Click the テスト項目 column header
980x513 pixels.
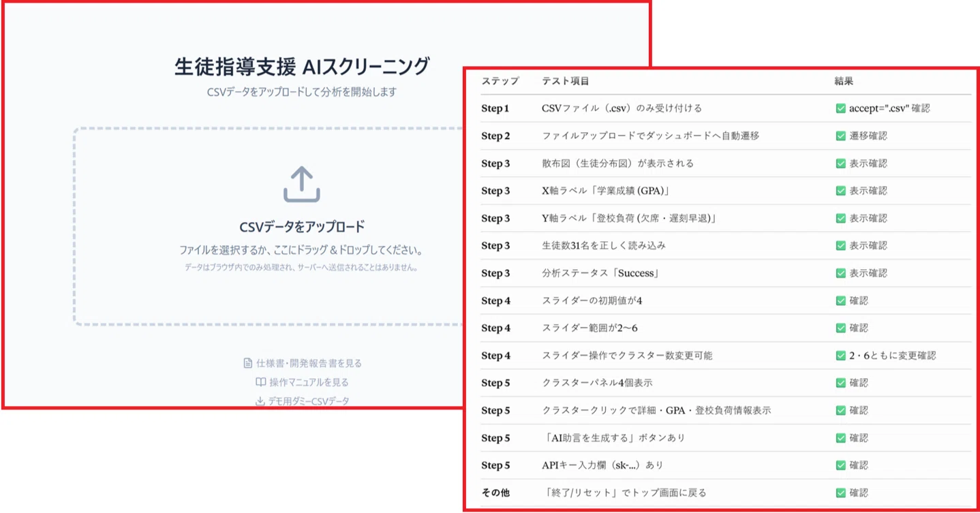(566, 81)
